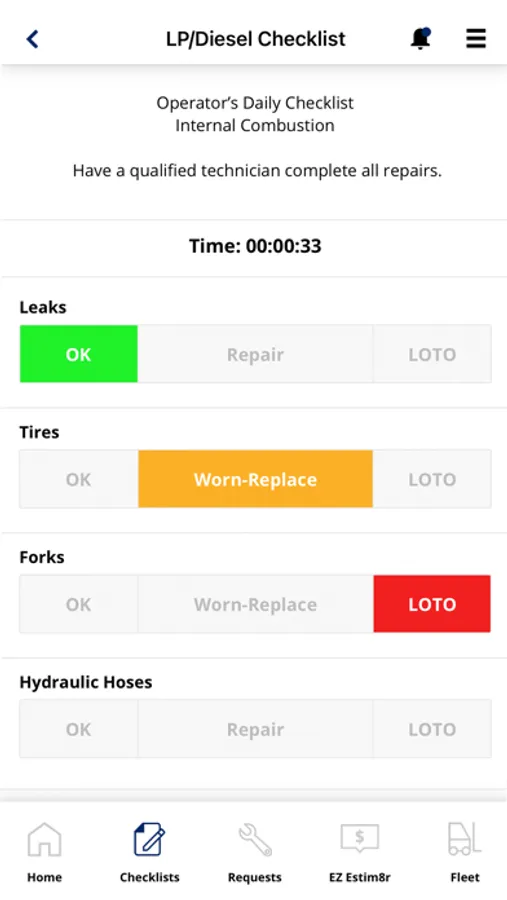Viewport: 507px width, 900px height.
Task: Tap the back arrow icon
Action: point(32,39)
